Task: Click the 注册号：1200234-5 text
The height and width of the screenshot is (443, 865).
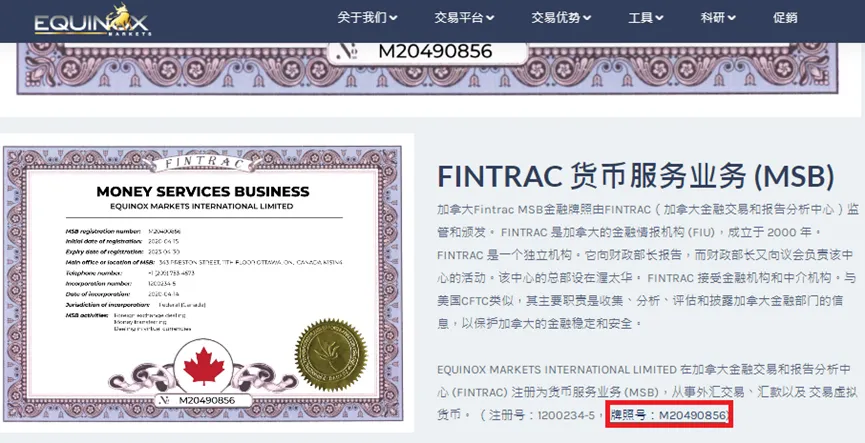Action: (x=542, y=415)
